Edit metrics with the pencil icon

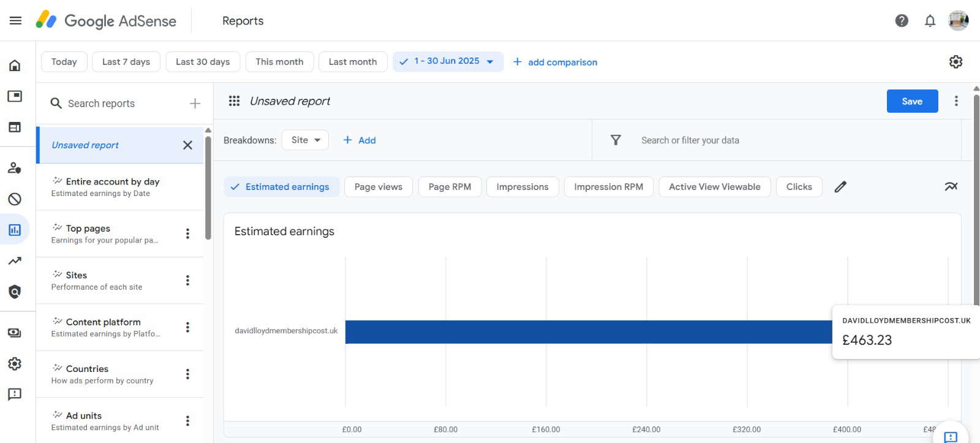click(840, 187)
